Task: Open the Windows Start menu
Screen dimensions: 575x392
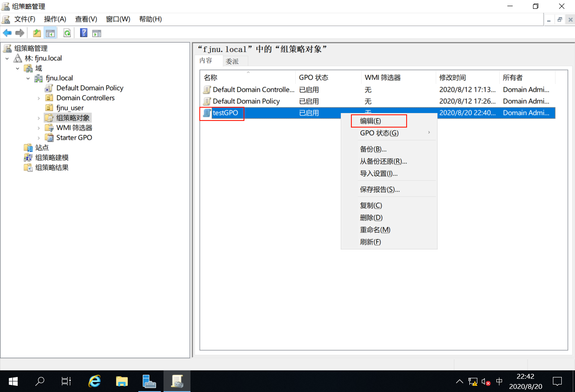Action: (x=13, y=381)
